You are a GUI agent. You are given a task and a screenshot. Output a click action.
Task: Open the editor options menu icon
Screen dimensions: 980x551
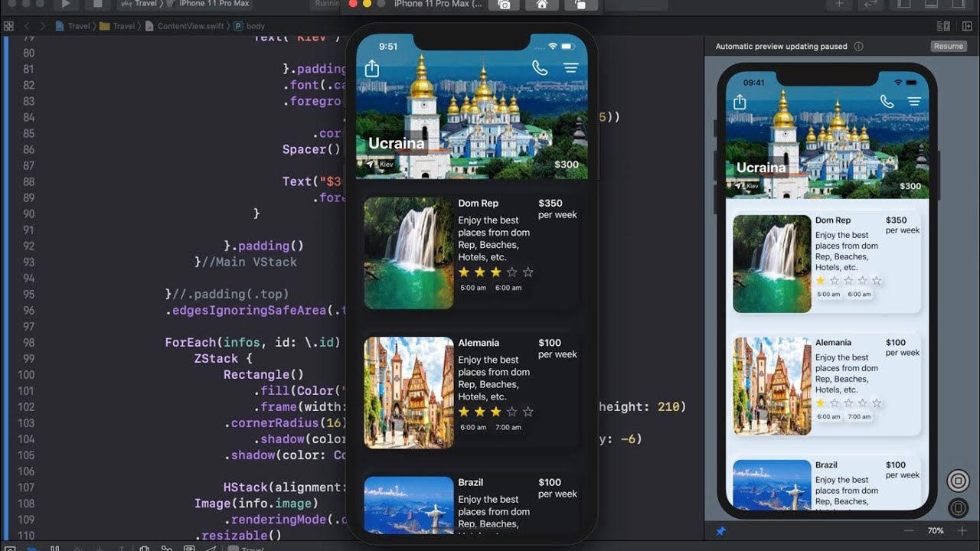(943, 25)
